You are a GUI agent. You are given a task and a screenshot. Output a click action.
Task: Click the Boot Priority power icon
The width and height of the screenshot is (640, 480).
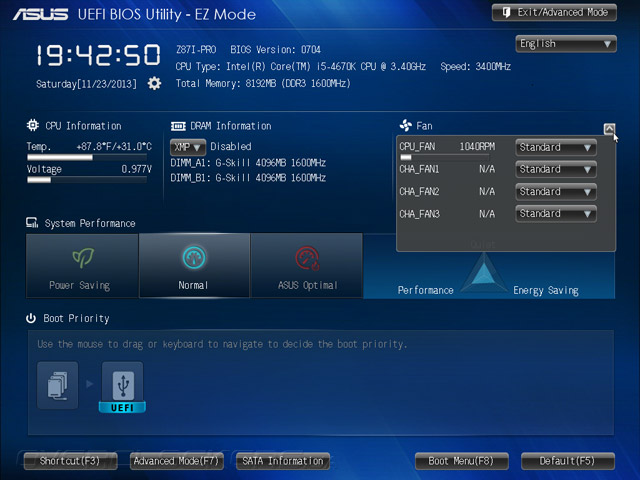(x=31, y=318)
